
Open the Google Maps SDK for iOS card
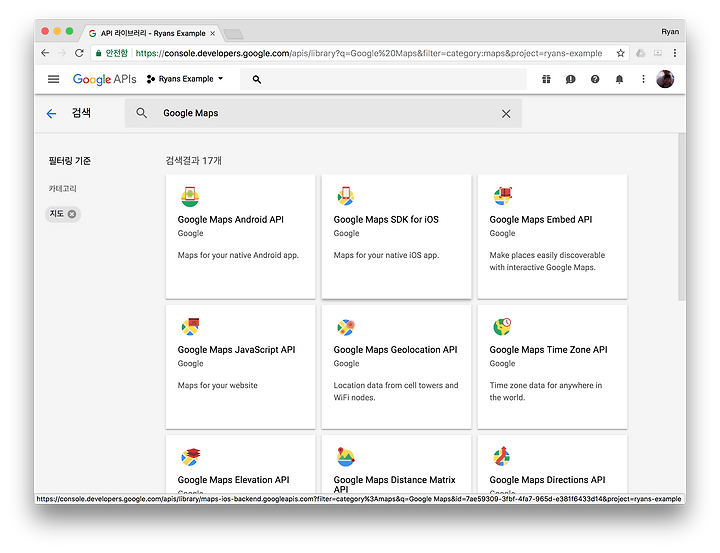point(396,237)
